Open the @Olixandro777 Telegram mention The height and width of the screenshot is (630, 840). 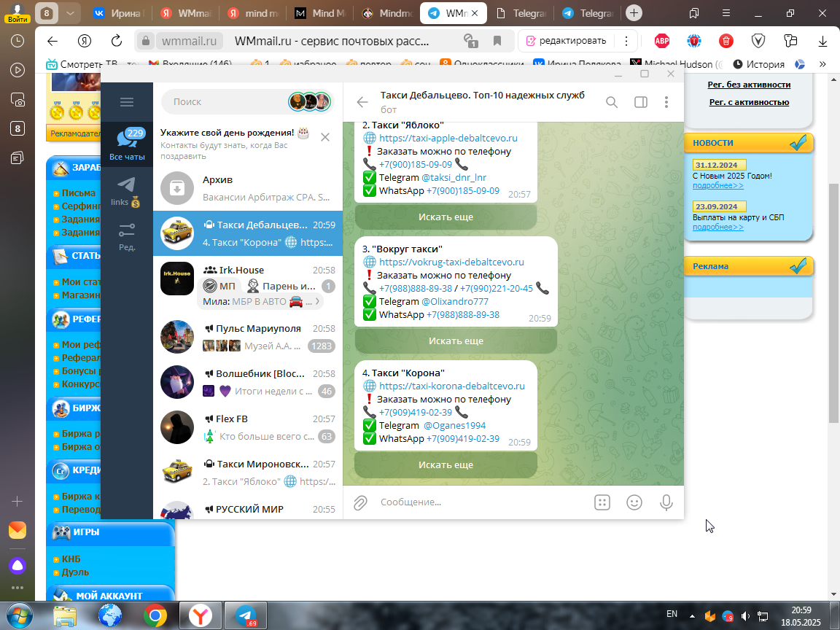tap(455, 302)
